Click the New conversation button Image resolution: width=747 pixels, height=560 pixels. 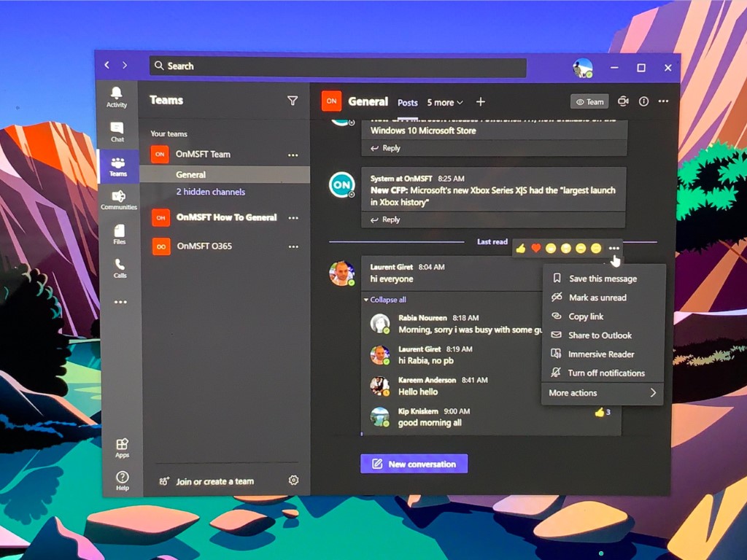[414, 464]
